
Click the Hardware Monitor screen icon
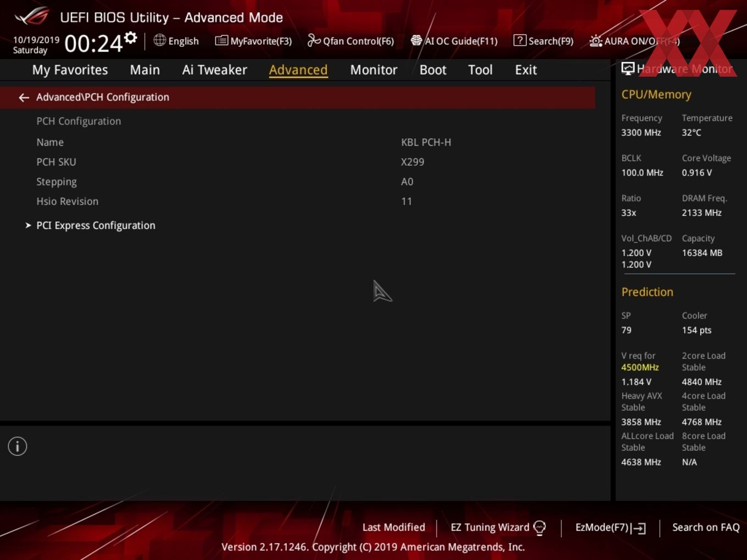(x=628, y=68)
